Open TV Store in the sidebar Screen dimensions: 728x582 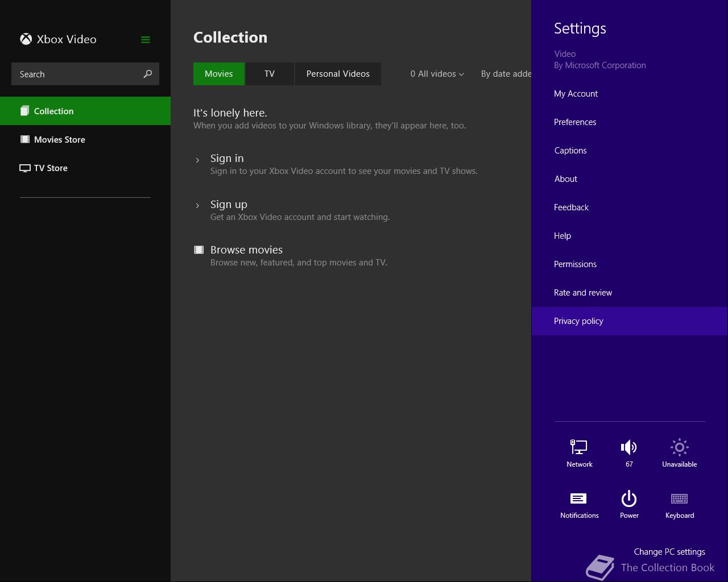pos(85,168)
